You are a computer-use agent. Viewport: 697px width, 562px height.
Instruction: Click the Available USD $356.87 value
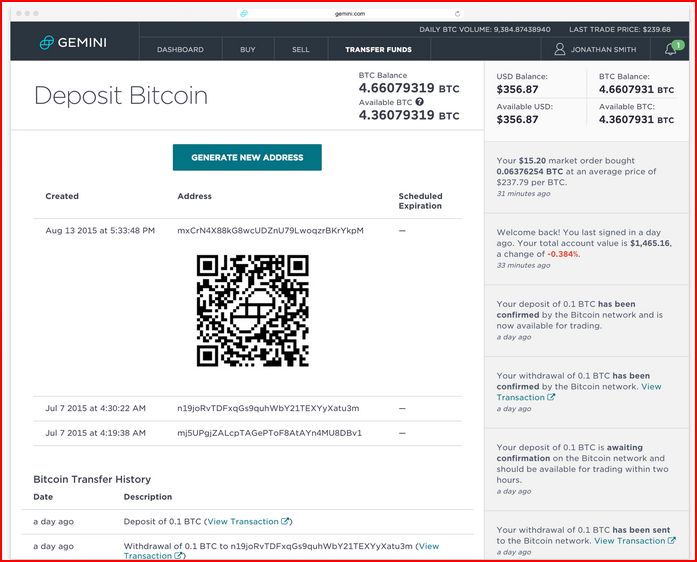click(x=517, y=120)
